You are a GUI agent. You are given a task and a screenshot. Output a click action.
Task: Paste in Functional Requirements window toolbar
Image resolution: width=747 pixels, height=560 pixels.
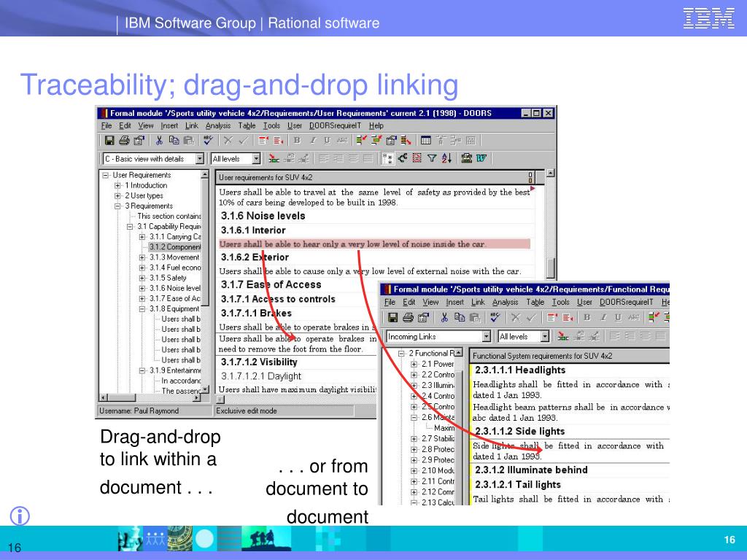(474, 318)
